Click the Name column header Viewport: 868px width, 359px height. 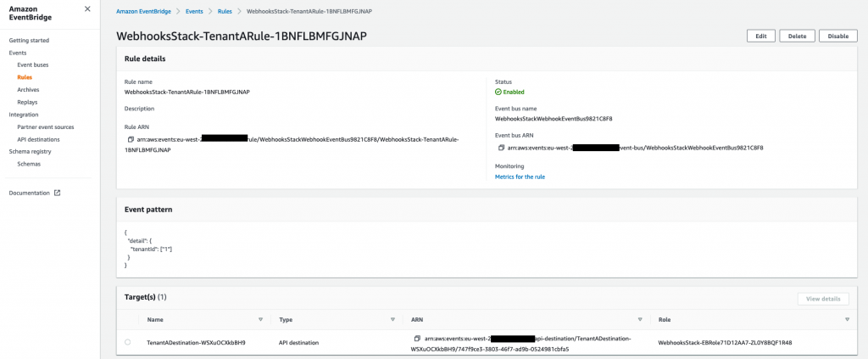tap(155, 320)
